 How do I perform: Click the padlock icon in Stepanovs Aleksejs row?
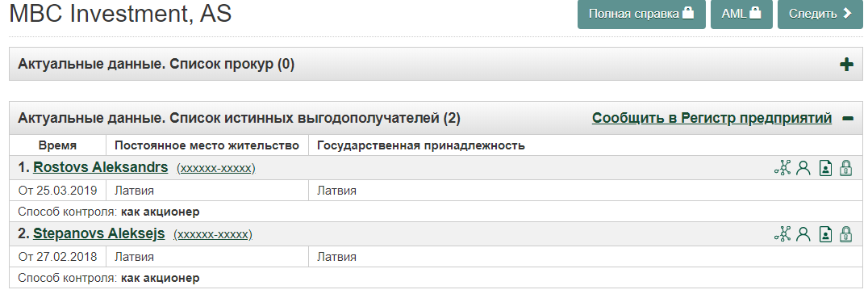point(846,234)
